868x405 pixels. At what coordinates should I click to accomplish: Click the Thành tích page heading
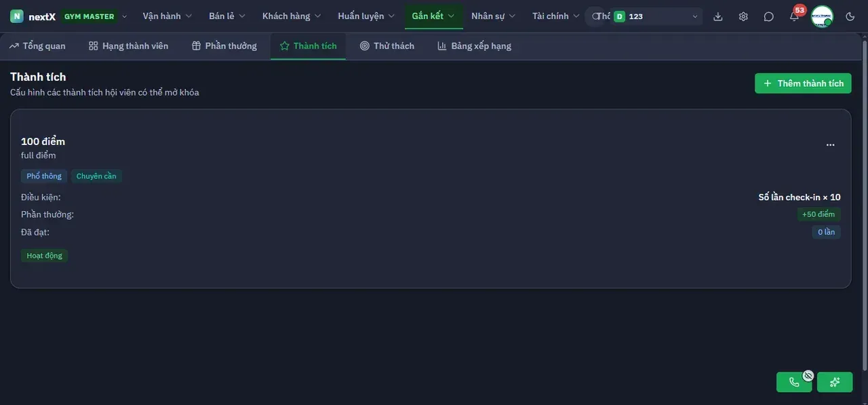38,77
